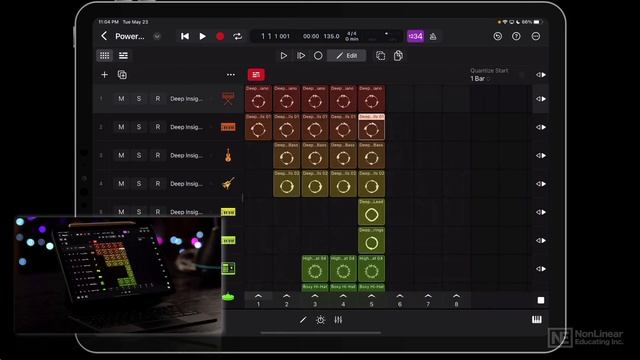The height and width of the screenshot is (360, 640).
Task: Mute track 3
Action: tap(121, 156)
